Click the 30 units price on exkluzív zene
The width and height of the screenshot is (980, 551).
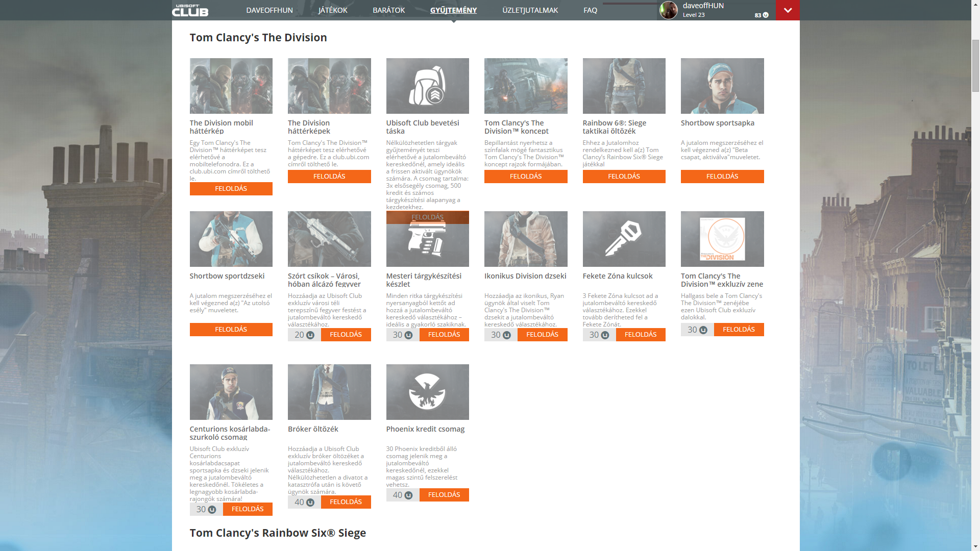point(697,330)
